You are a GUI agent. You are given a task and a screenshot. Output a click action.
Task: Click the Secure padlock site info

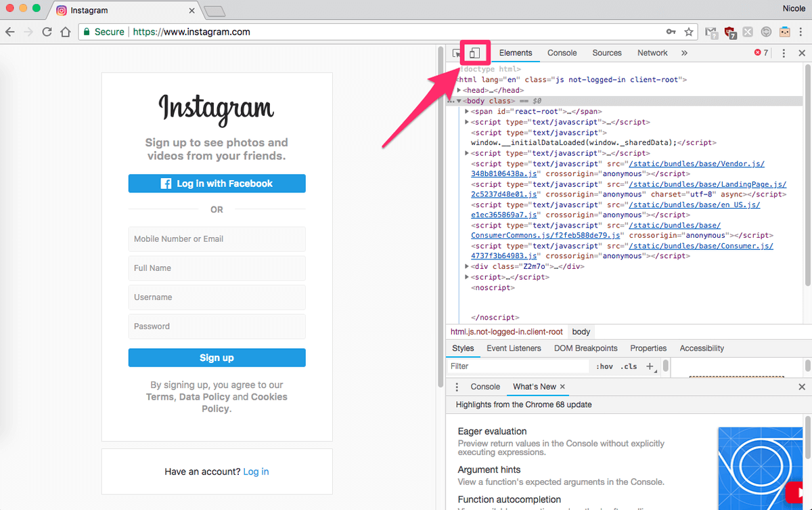click(x=103, y=32)
